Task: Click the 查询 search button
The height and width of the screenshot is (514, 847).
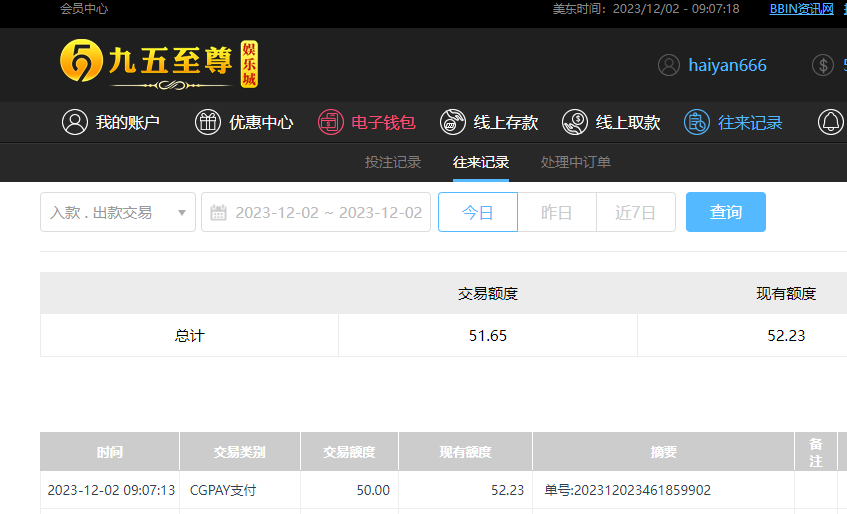Action: click(726, 212)
